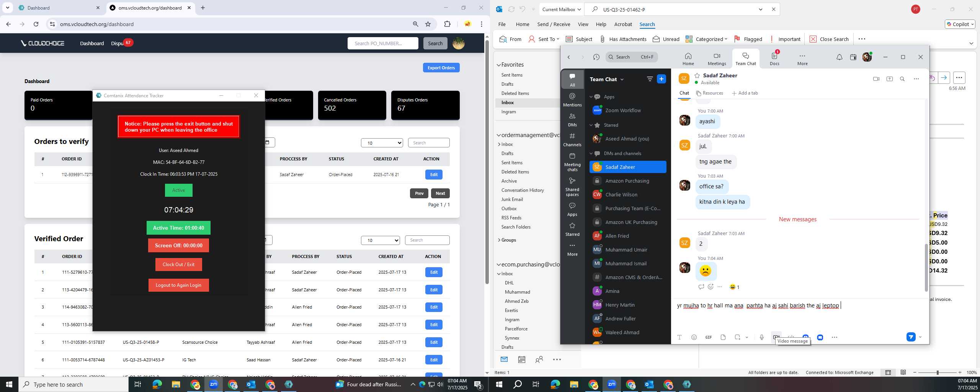
Task: Toggle the Unread filter in Outlook search
Action: tap(666, 39)
